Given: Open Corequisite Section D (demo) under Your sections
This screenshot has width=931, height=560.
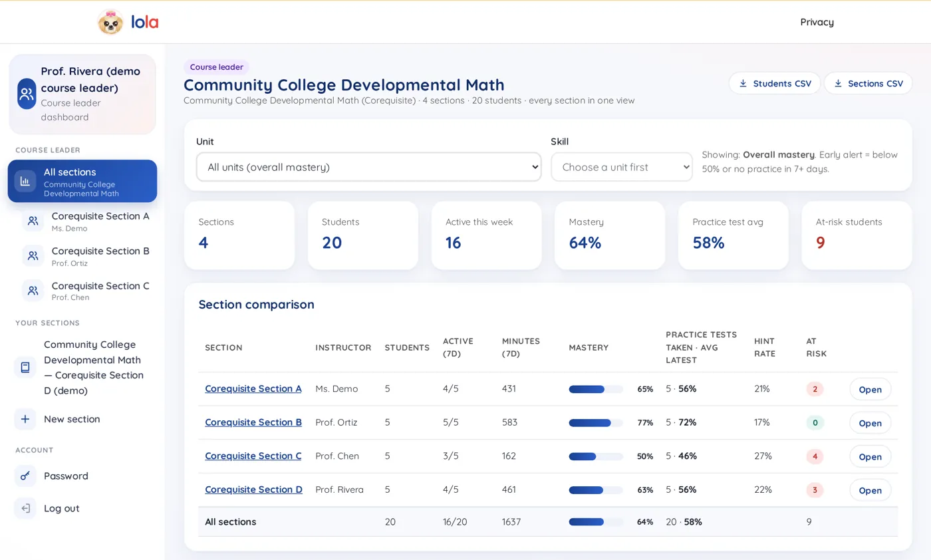Looking at the screenshot, I should (82, 367).
